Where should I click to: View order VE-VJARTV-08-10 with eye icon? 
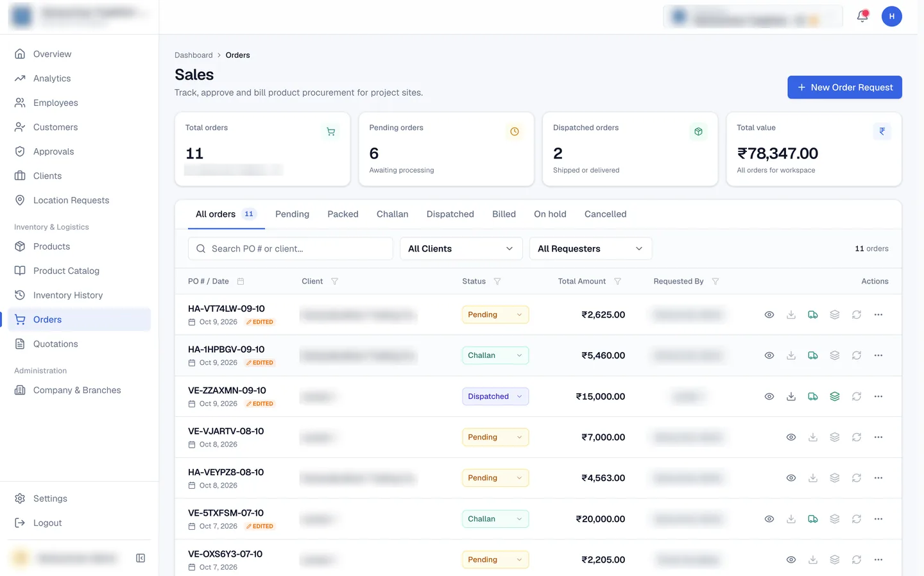pyautogui.click(x=791, y=437)
